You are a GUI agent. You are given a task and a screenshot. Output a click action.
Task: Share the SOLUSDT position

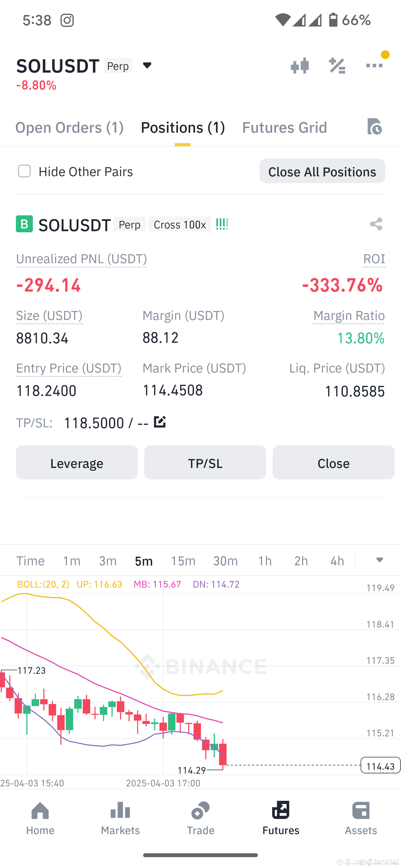[x=376, y=224]
